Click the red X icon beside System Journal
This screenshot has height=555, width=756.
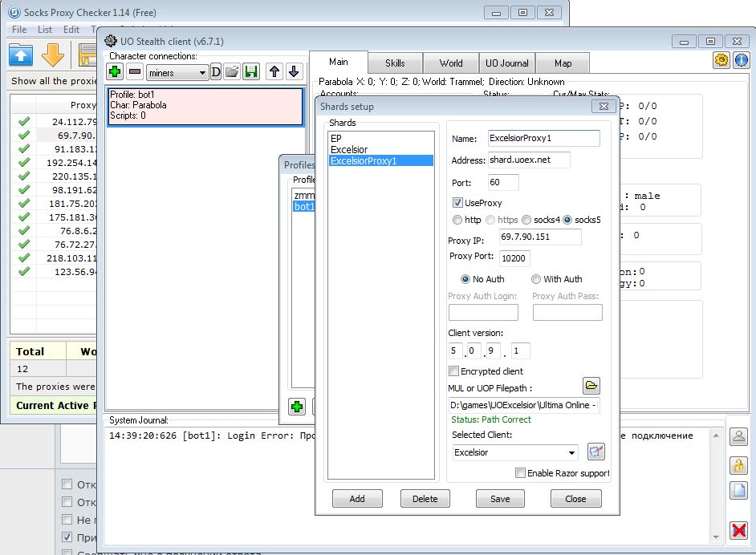(738, 529)
